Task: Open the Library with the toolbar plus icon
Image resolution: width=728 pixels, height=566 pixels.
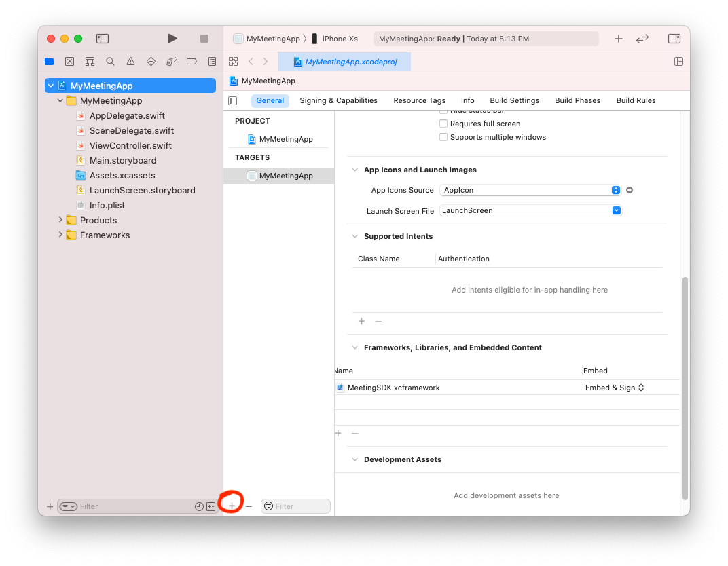Action: tap(619, 39)
